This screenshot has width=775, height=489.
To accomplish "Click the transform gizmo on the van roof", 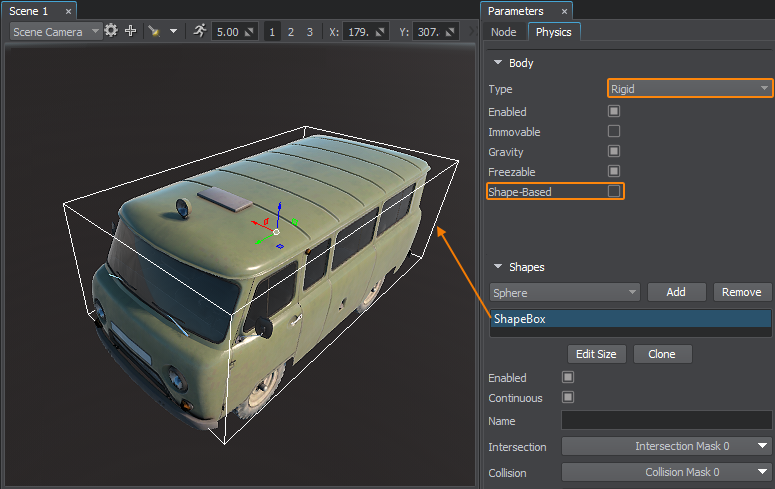I will tap(276, 231).
